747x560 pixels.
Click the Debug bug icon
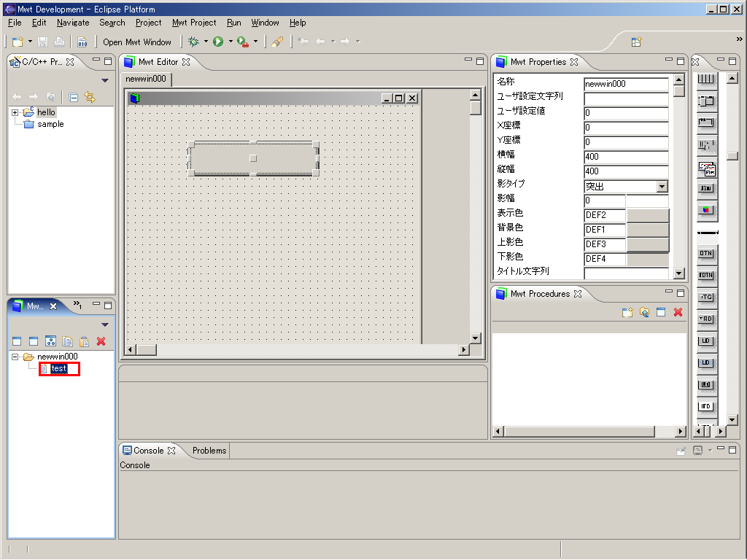point(193,42)
